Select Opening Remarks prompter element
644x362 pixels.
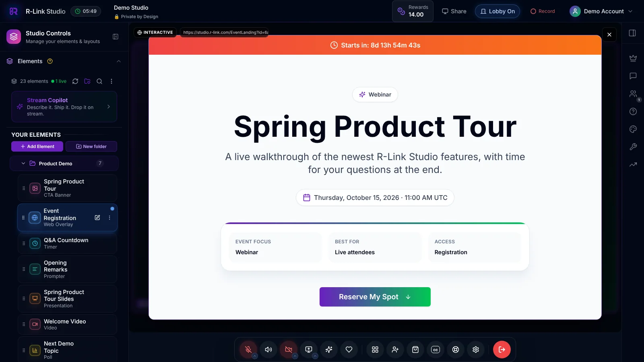(67, 269)
